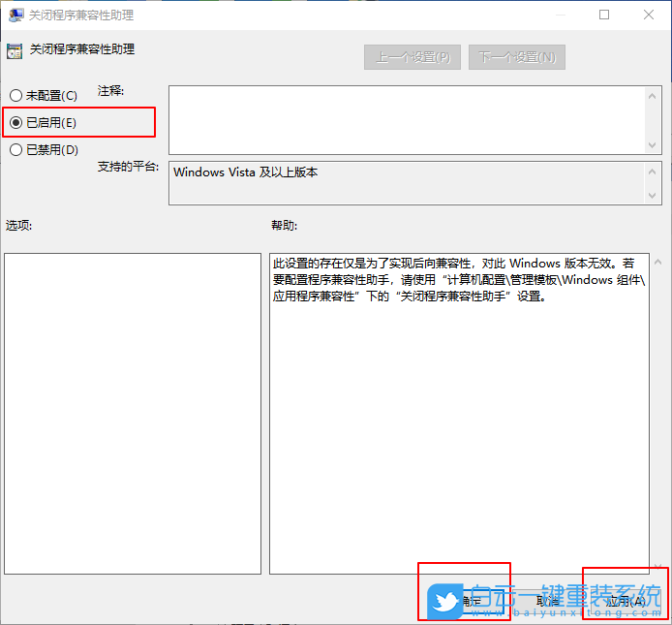Viewport: 672px width, 625px height.
Task: Click the supported platform scroll up arrow
Action: click(653, 172)
